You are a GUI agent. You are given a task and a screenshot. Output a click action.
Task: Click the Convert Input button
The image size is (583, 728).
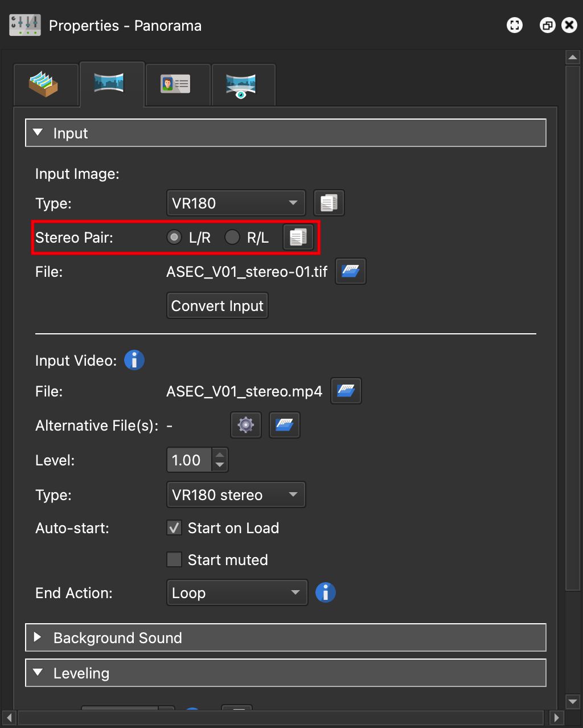click(x=217, y=305)
